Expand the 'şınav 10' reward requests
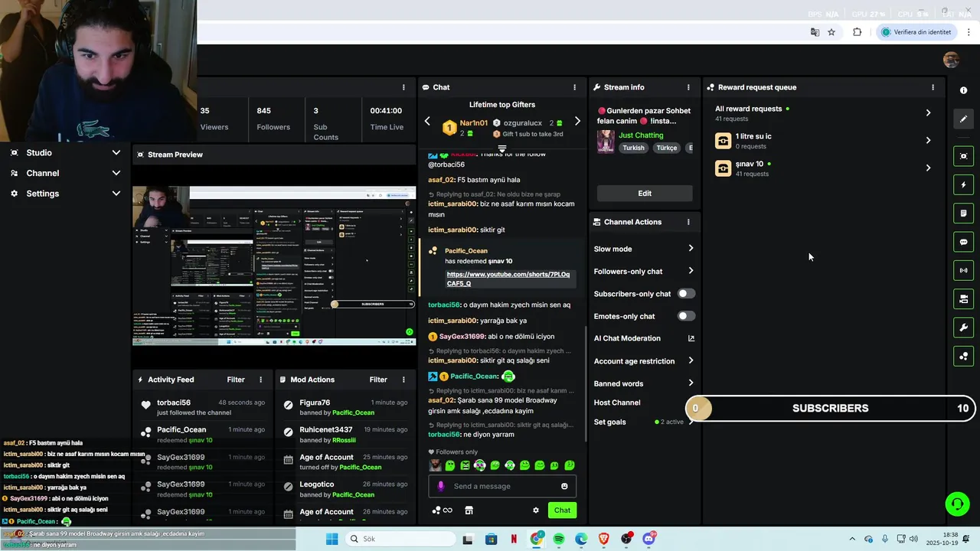Viewport: 980px width, 551px height. (928, 168)
